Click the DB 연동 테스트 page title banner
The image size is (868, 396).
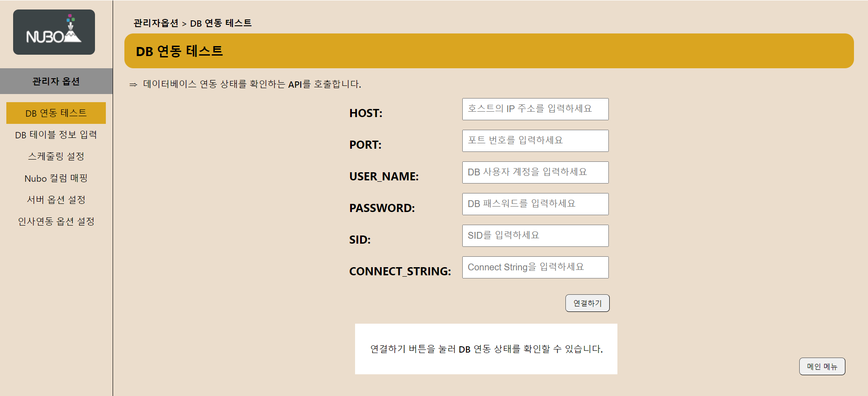click(489, 51)
